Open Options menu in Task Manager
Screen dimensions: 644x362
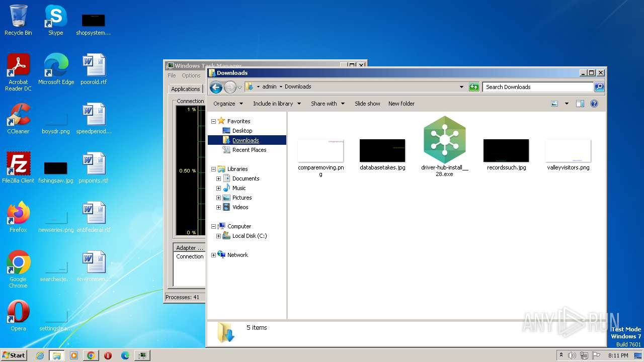[x=191, y=75]
